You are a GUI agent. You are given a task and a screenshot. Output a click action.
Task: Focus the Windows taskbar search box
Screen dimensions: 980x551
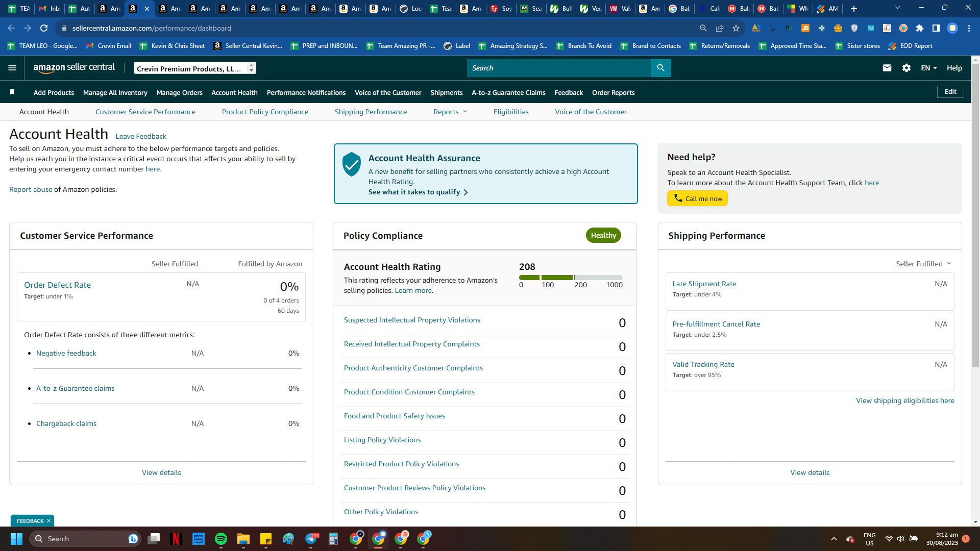(85, 539)
